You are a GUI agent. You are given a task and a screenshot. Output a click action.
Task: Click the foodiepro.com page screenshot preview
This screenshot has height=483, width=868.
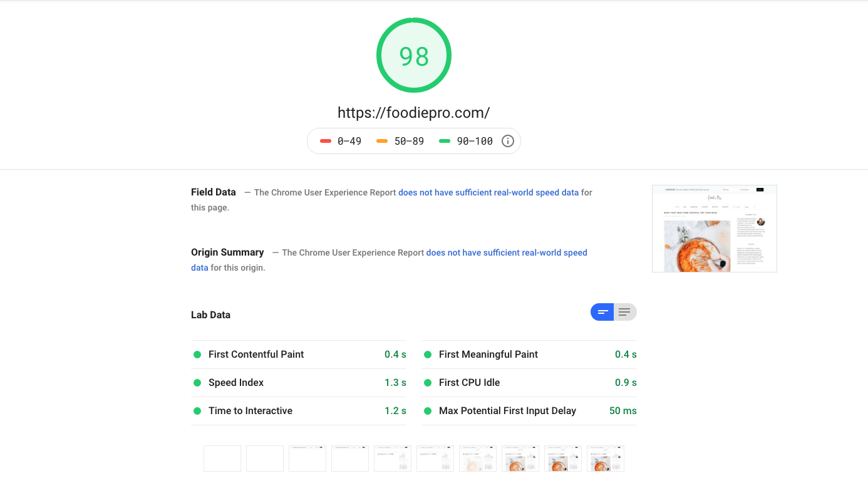pos(714,229)
